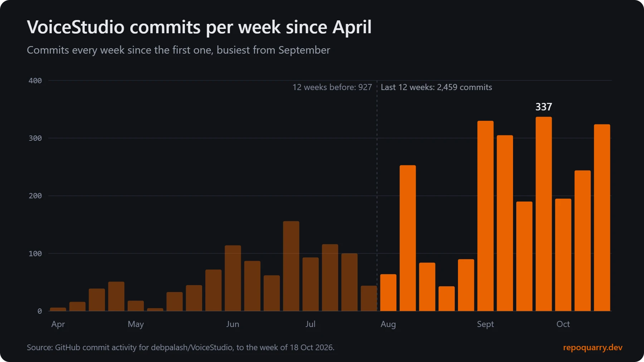Click the 'Sept' axis label
This screenshot has width=644, height=362.
coord(485,324)
